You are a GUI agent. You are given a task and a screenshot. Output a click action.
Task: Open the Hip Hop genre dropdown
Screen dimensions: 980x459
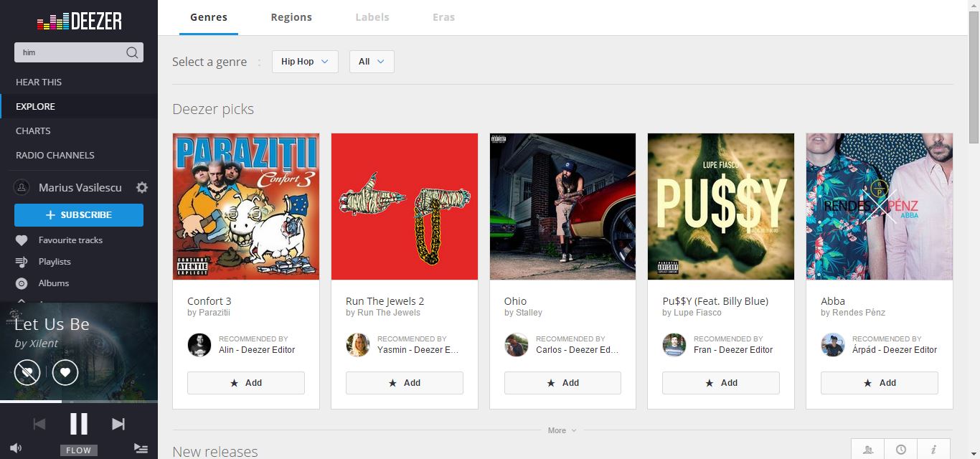(x=305, y=62)
